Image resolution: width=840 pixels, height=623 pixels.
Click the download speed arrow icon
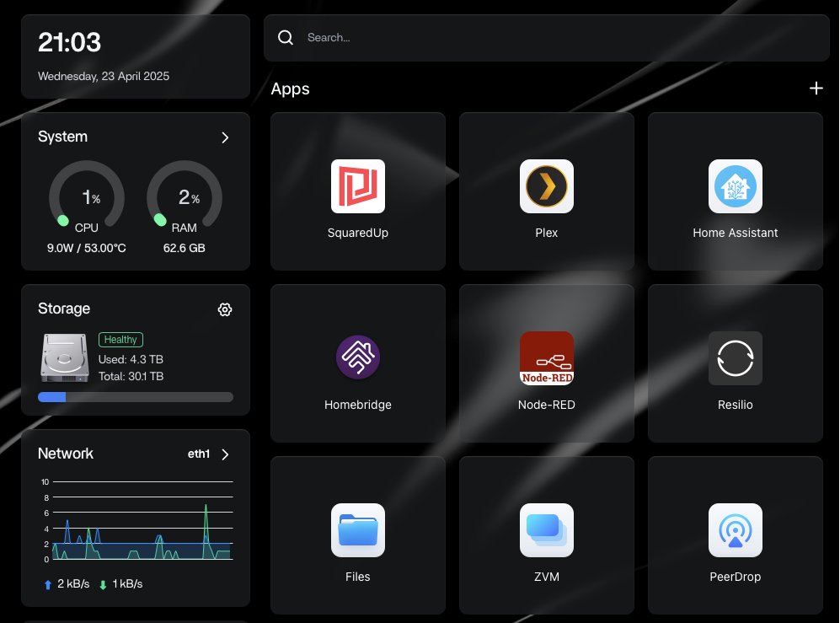pos(103,584)
